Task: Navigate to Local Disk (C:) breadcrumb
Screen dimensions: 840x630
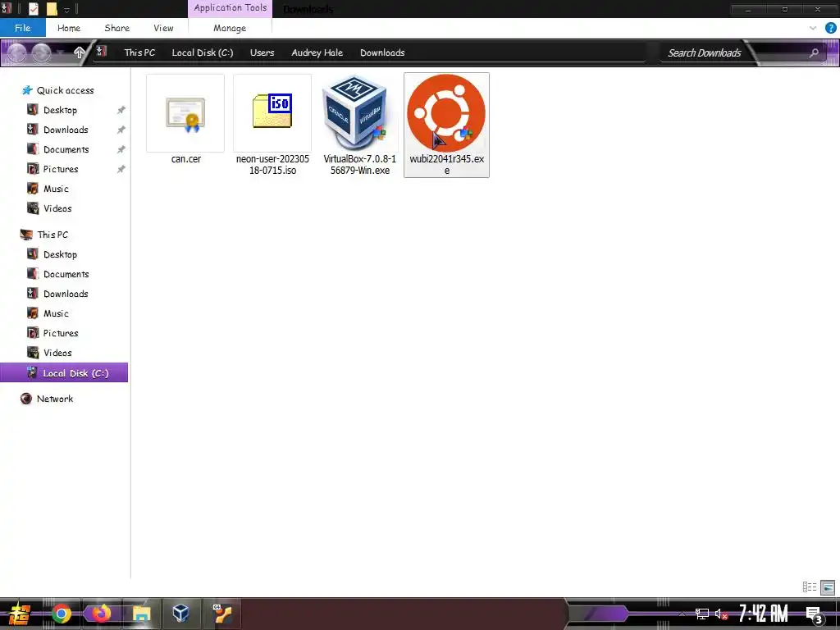Action: [x=203, y=52]
